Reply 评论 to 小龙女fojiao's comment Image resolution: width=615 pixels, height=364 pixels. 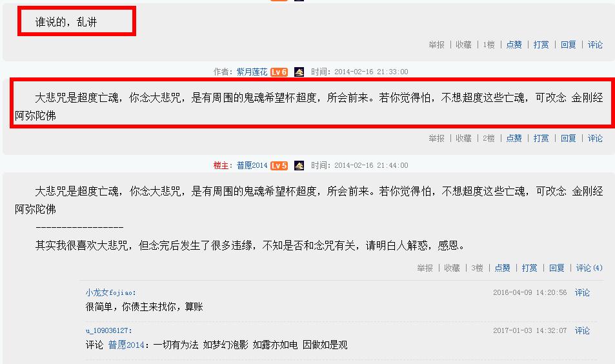click(x=582, y=292)
